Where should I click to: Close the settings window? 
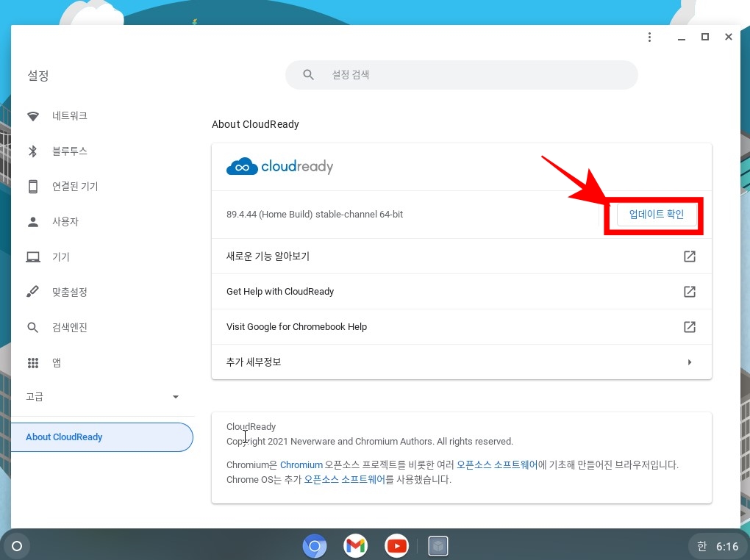(728, 37)
